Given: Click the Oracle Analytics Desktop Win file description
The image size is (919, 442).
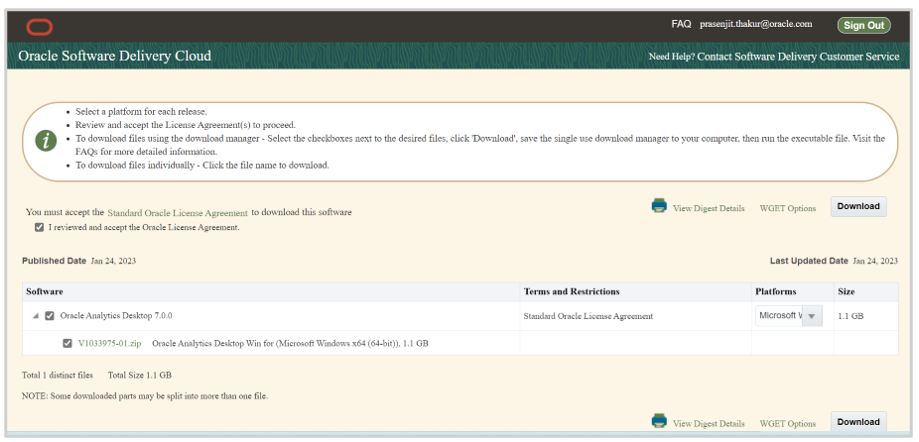Looking at the screenshot, I should 290,344.
